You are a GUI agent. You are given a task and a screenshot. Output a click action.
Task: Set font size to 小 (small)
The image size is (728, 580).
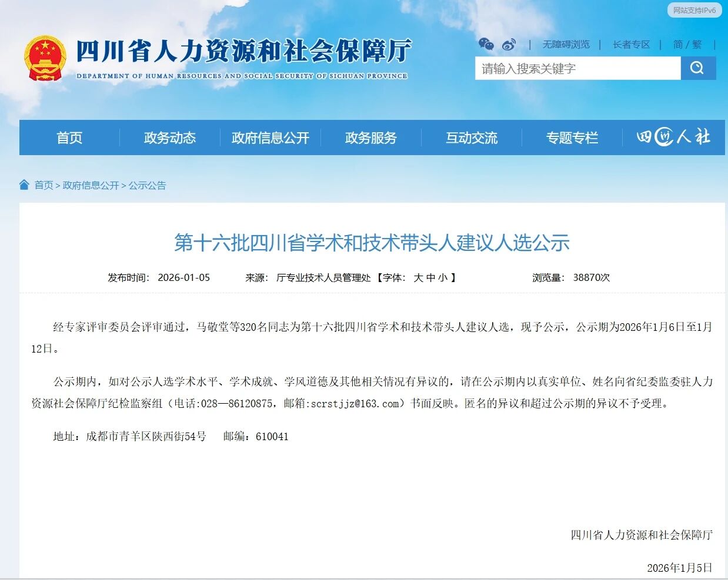[x=442, y=277]
